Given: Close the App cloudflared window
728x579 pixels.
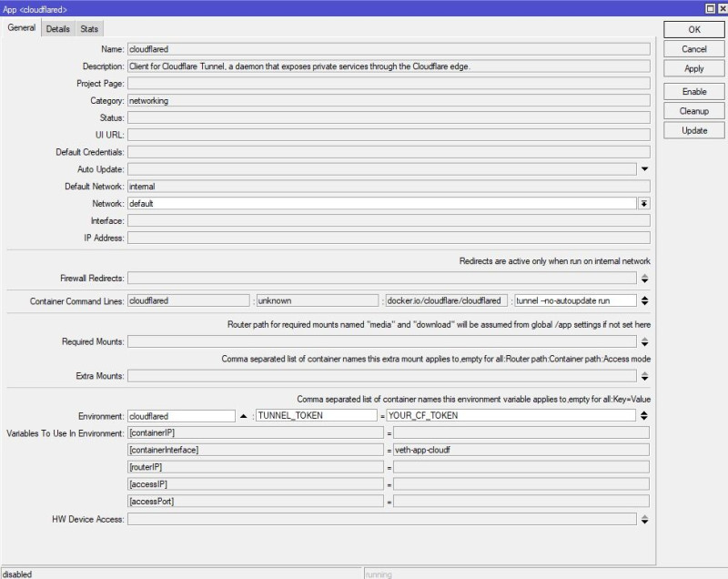Looking at the screenshot, I should [x=723, y=8].
